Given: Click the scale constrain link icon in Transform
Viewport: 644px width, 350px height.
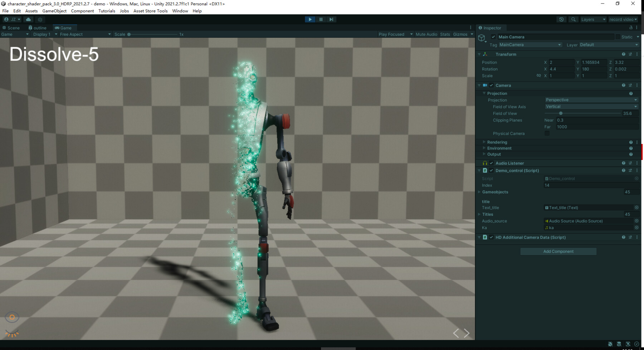Looking at the screenshot, I should (x=539, y=76).
